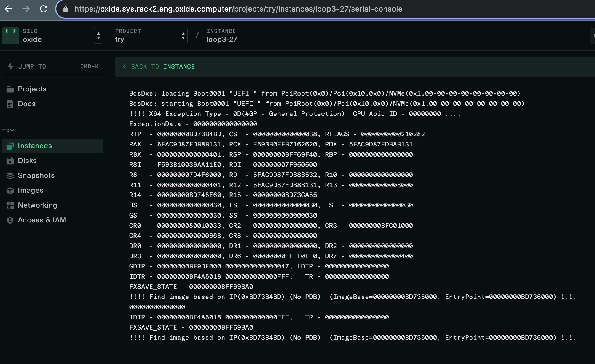Click the Docs document icon
This screenshot has width=595, height=364.
point(10,104)
